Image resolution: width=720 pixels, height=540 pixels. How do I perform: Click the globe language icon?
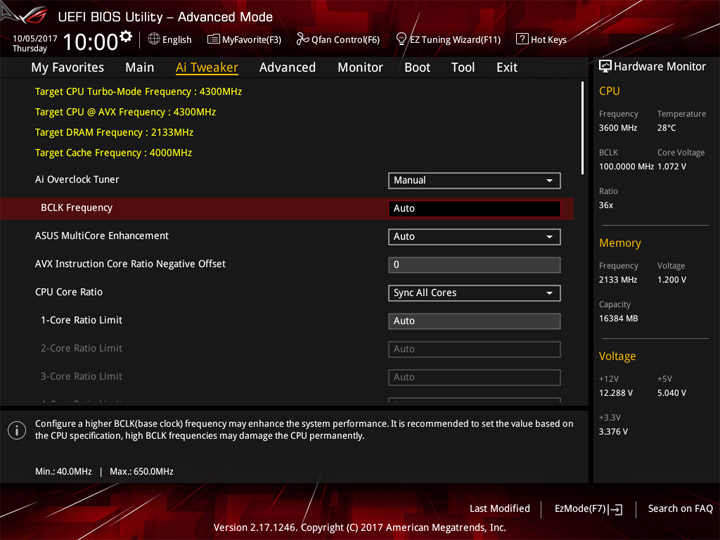154,39
